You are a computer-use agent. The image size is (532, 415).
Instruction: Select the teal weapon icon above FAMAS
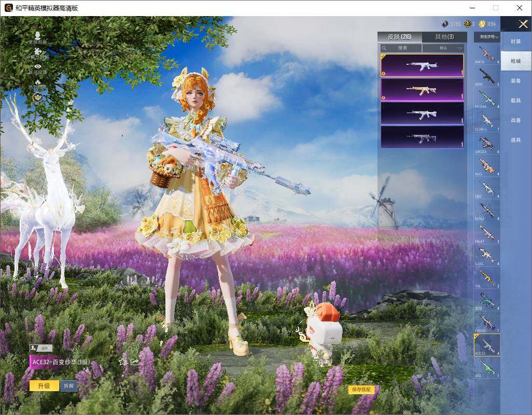(x=487, y=300)
